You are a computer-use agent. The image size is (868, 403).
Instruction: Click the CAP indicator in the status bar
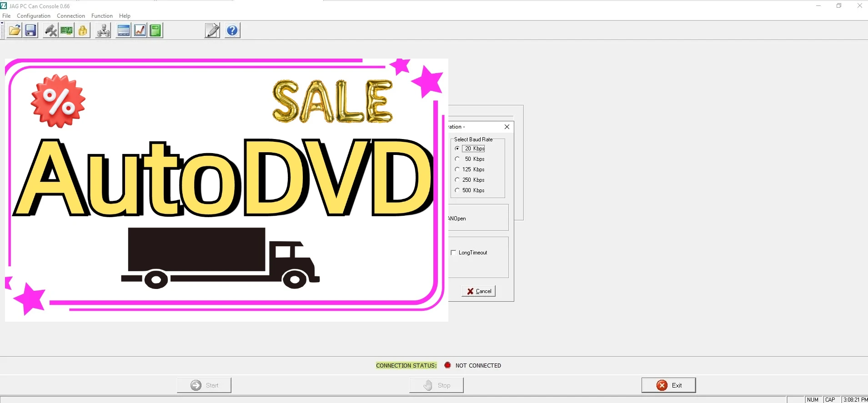pyautogui.click(x=830, y=400)
